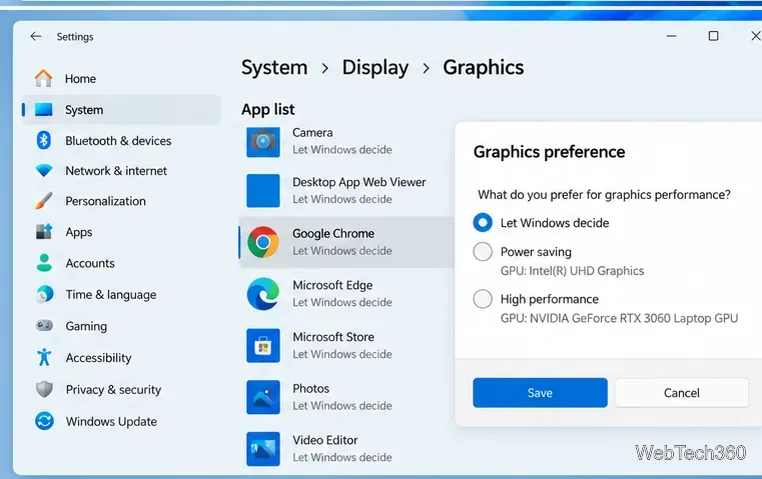Screen dimensions: 762x479
Task: Select Let Windows decide radio button
Action: (483, 222)
